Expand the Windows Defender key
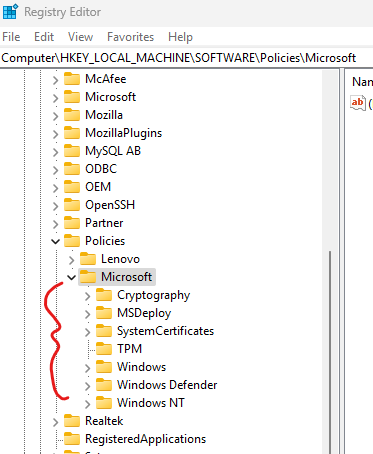Screen dimensions: 373x454 pos(87,386)
